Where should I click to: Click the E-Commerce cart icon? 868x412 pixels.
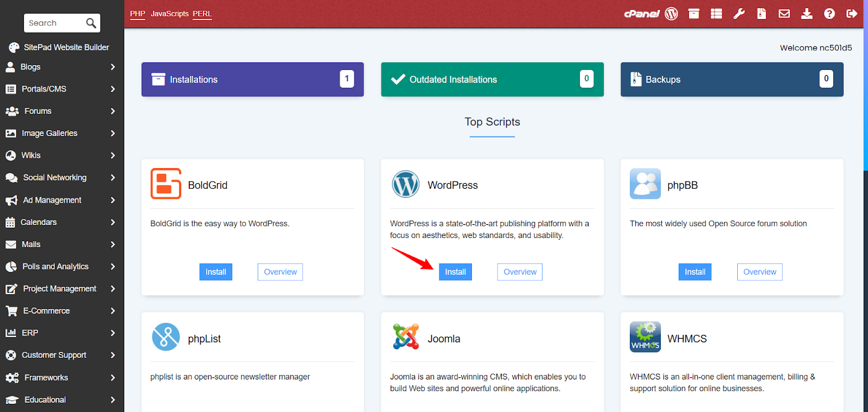[11, 311]
